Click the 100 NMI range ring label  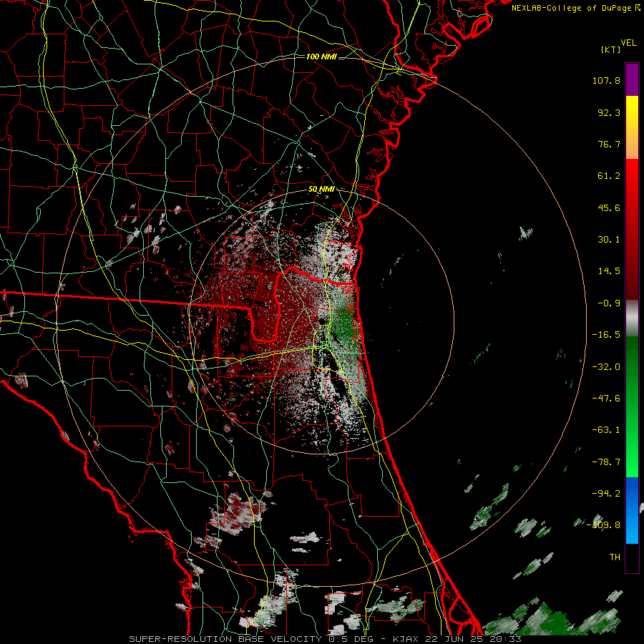321,57
